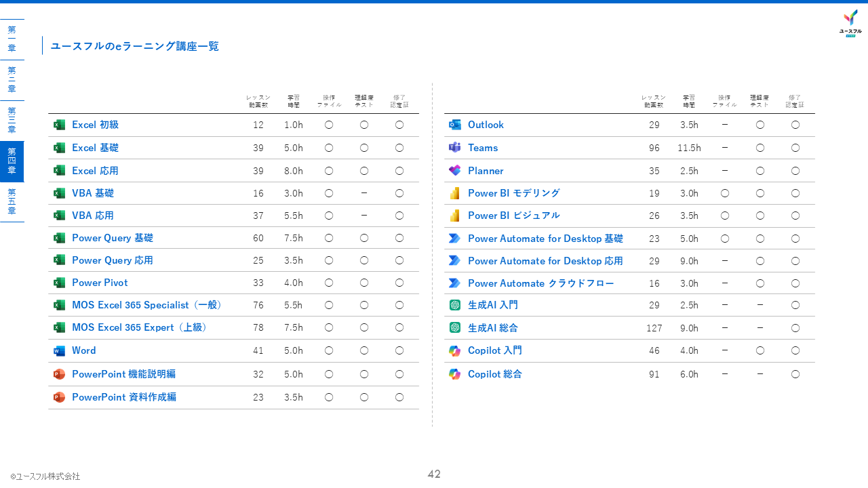Open the Excel 基礎 course link
Viewport: 868px width, 488px height.
pos(95,148)
